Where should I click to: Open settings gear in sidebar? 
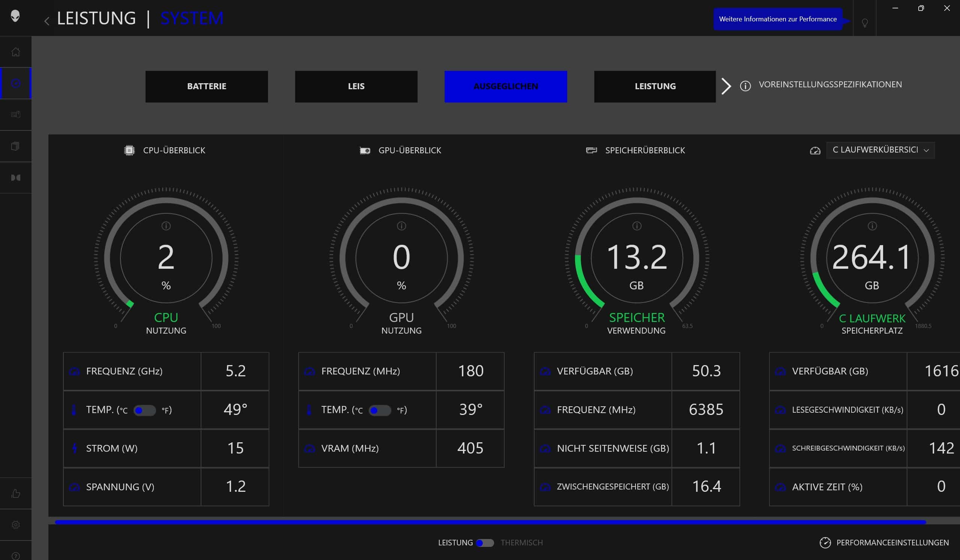(x=16, y=525)
